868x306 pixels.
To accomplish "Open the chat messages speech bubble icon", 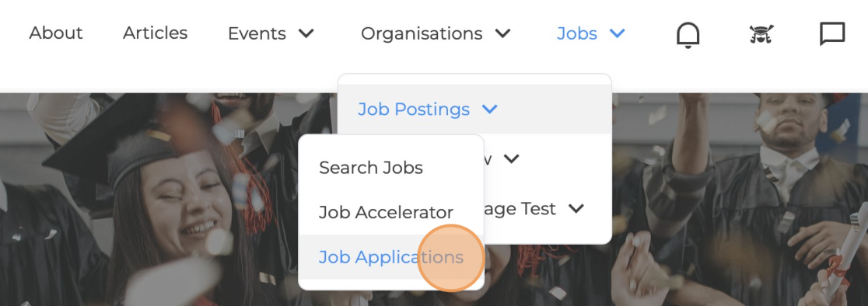I will click(x=832, y=33).
